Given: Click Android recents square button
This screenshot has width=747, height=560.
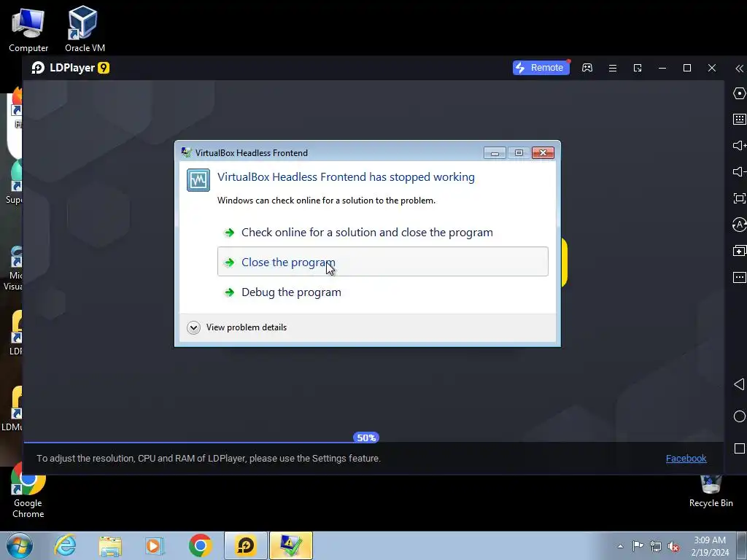Looking at the screenshot, I should 740,448.
